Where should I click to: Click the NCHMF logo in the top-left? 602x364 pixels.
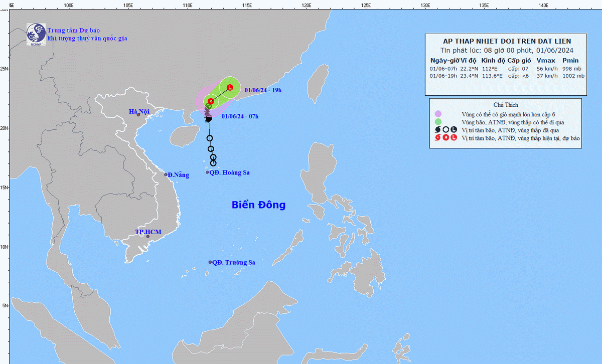pos(36,34)
